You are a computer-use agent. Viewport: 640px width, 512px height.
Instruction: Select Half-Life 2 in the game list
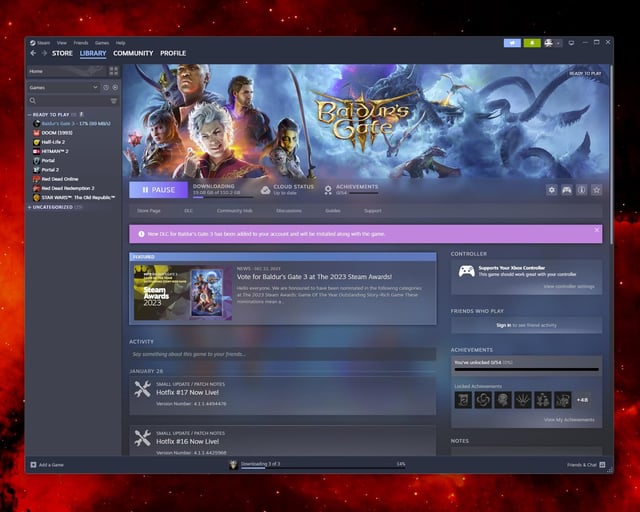tap(49, 142)
